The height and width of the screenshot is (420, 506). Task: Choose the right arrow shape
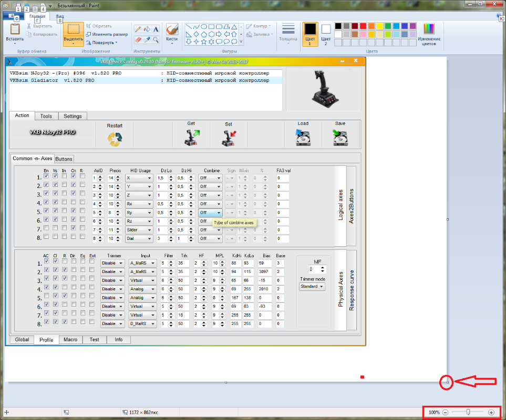pyautogui.click(x=219, y=34)
